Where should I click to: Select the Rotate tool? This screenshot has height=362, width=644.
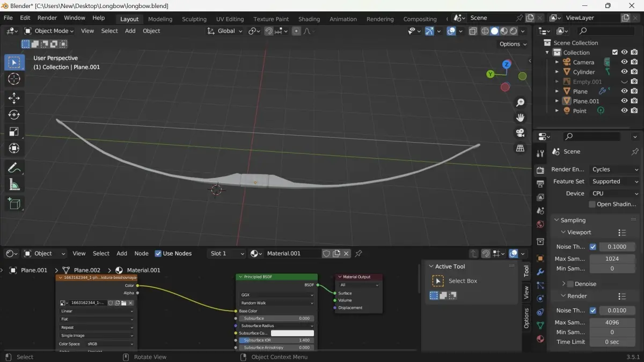[14, 115]
